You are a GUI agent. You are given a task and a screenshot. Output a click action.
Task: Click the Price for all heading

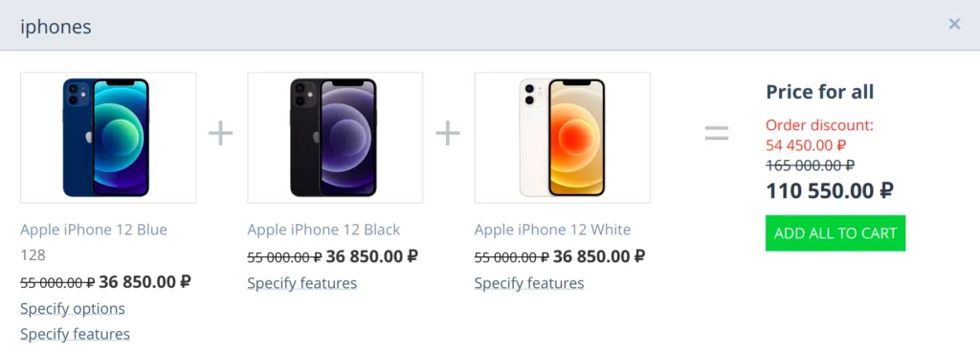click(820, 93)
